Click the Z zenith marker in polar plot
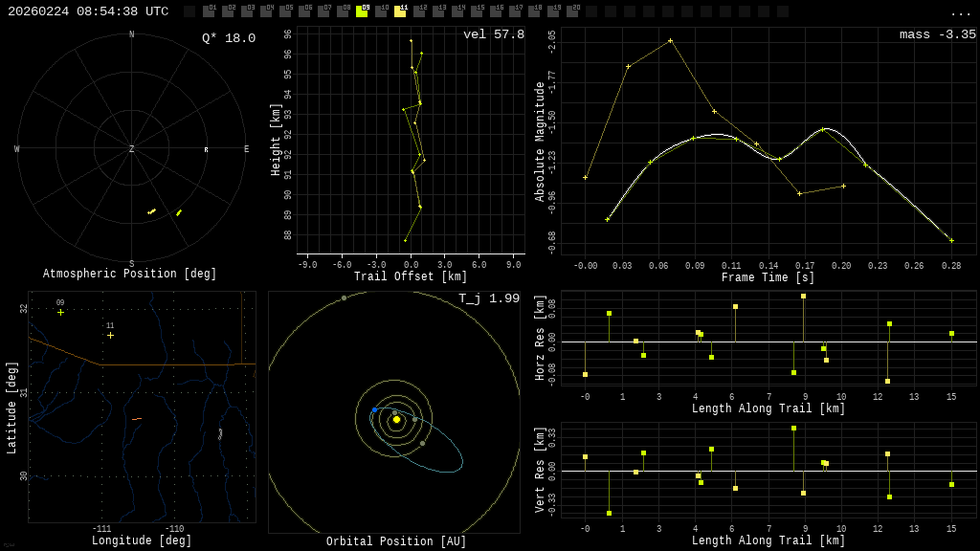Viewport: 980px width, 551px height. [131, 148]
